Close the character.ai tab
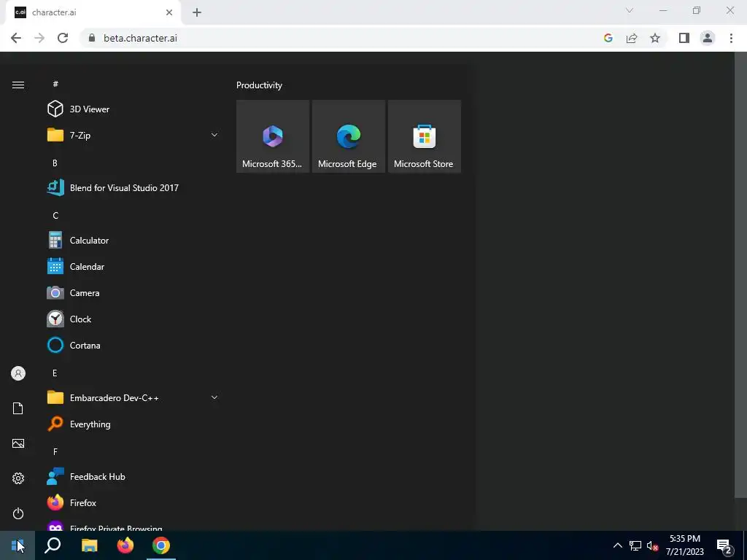Image resolution: width=747 pixels, height=560 pixels. (x=169, y=12)
